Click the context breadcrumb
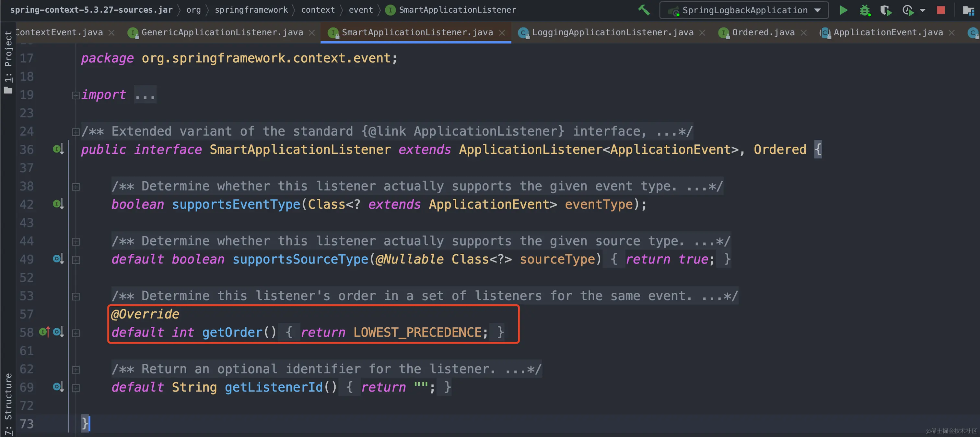The width and height of the screenshot is (980, 437). [318, 10]
